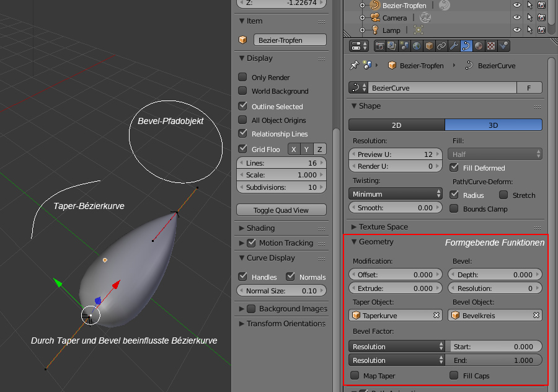558x392 pixels.
Task: Expand the Shading panel
Action: 260,228
